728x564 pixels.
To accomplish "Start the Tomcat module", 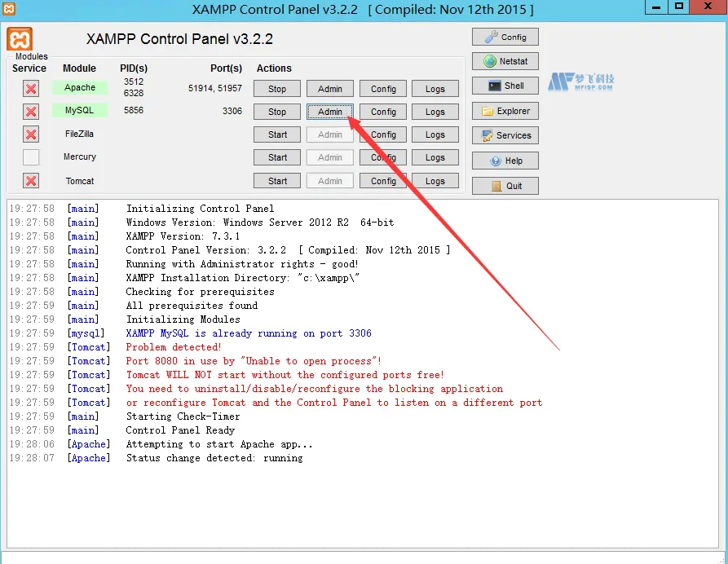I will [x=276, y=180].
